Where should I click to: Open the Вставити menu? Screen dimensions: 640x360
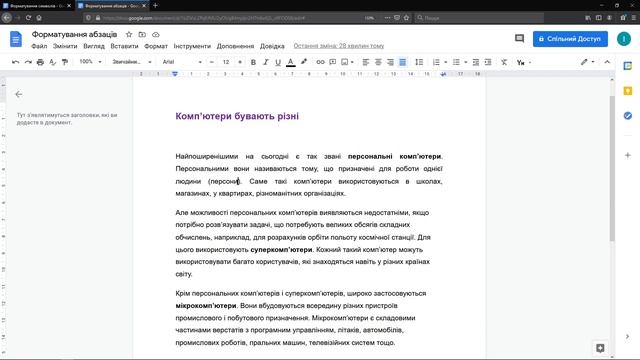click(x=124, y=46)
